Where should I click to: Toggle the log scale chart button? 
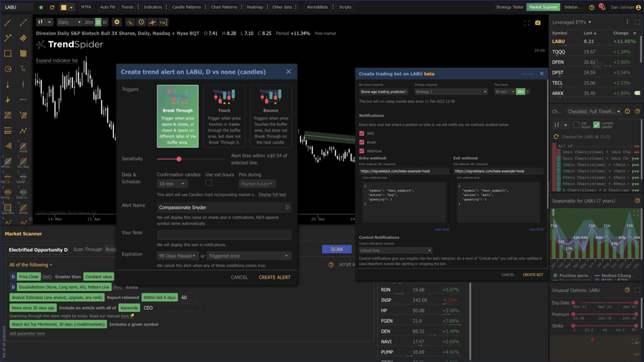pyautogui.click(x=163, y=22)
